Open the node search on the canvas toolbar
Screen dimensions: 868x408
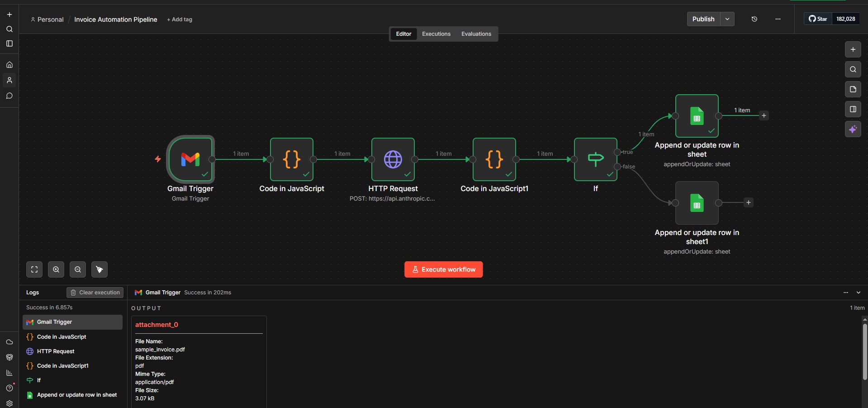tap(853, 70)
